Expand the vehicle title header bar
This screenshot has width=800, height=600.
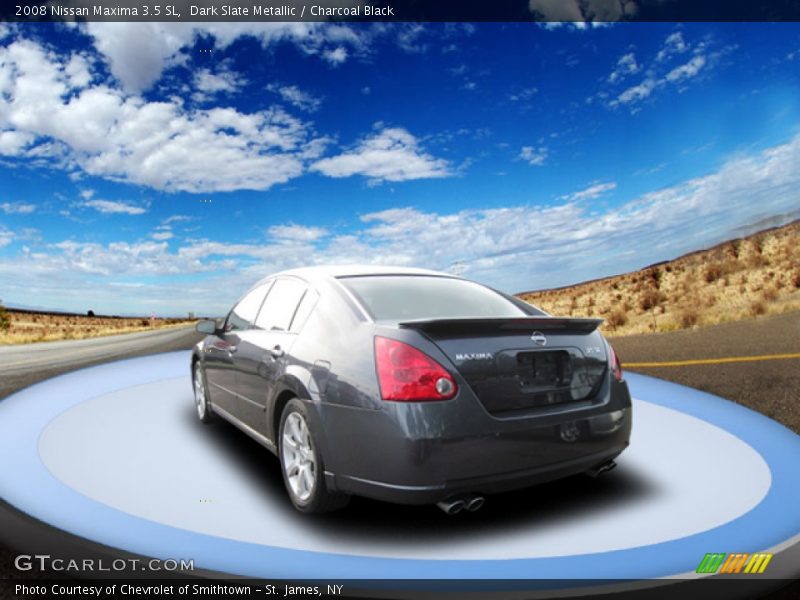tap(400, 11)
